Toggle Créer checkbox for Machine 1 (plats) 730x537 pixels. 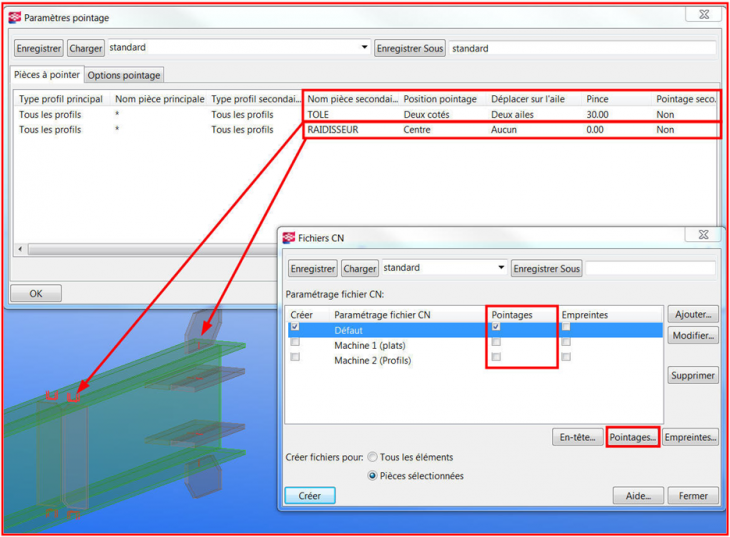[295, 342]
